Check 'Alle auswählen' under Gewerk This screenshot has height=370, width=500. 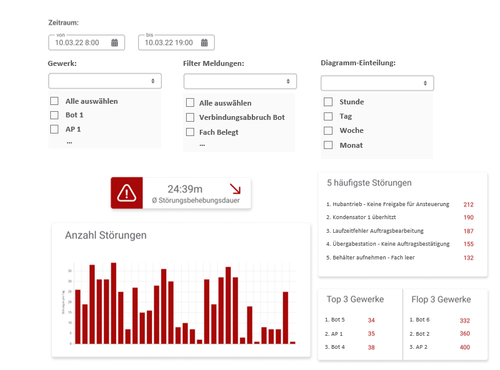pos(54,101)
